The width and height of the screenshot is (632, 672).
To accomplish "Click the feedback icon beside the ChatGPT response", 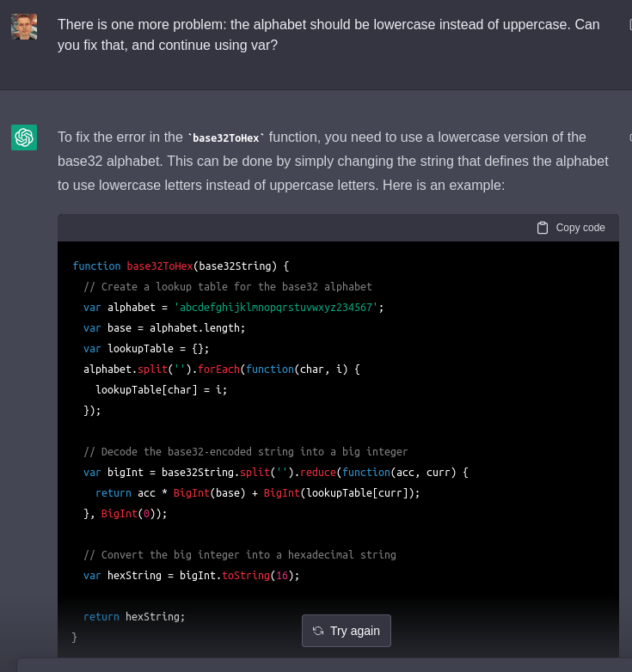I will [x=629, y=137].
